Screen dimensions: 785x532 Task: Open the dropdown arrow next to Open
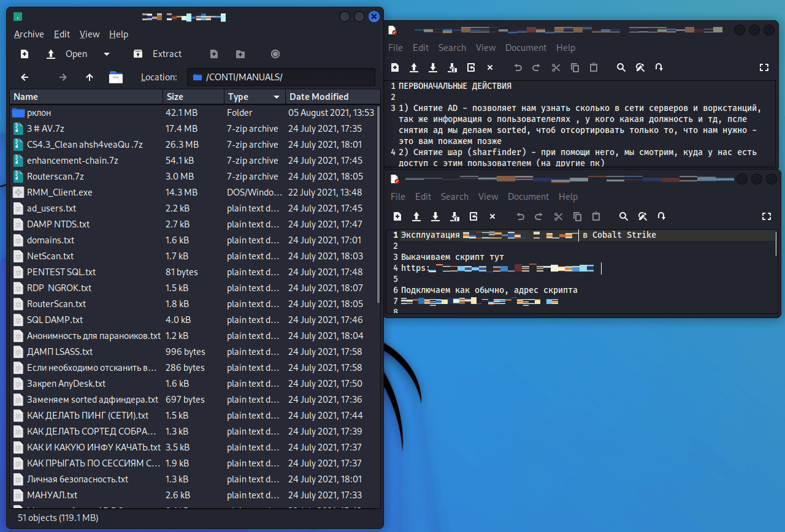(107, 54)
